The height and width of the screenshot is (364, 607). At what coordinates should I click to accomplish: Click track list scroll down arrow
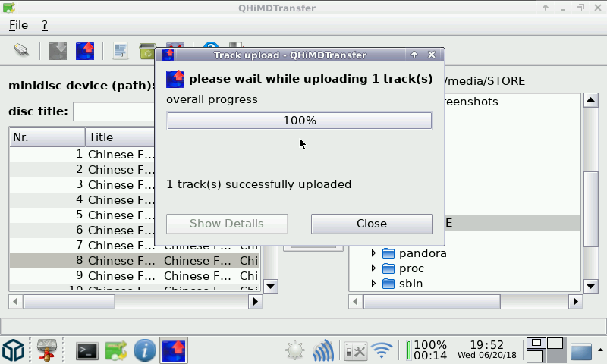pos(270,287)
